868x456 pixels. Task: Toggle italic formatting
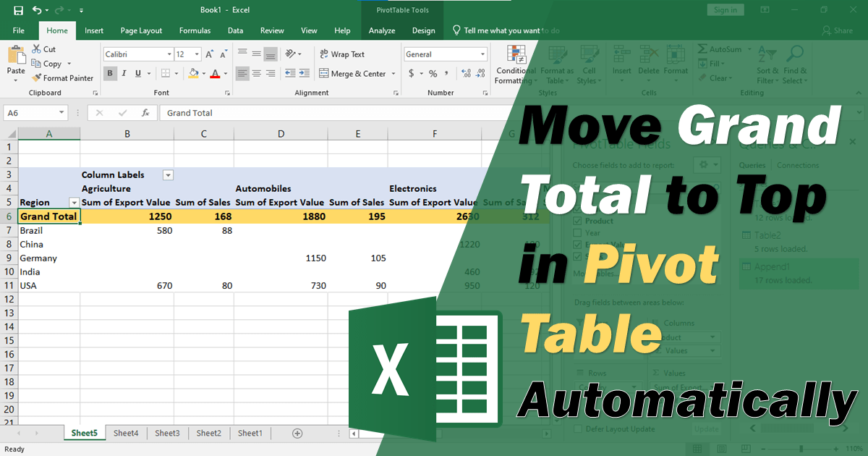point(123,73)
